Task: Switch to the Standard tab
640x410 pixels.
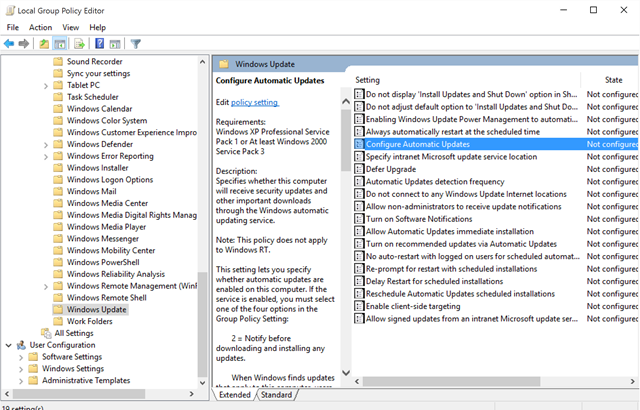Action: click(x=276, y=395)
